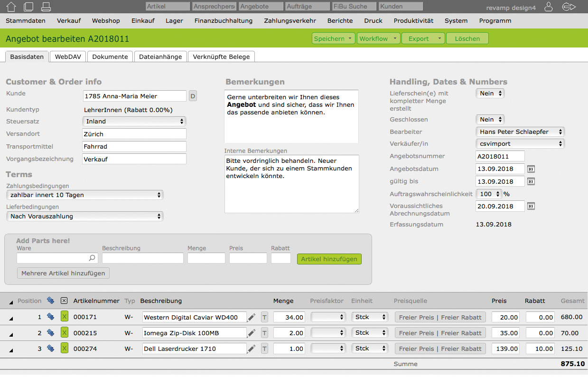Click the blue move icon in row 3

click(50, 349)
